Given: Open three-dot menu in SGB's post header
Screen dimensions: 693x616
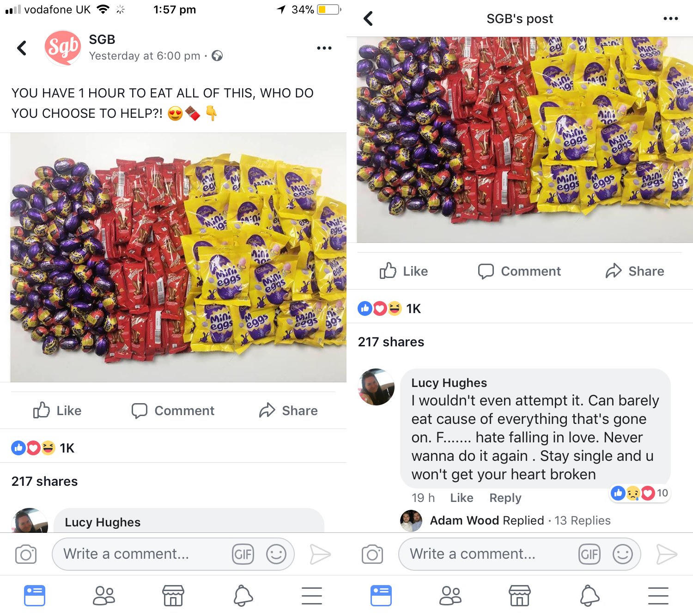Looking at the screenshot, I should pyautogui.click(x=670, y=18).
